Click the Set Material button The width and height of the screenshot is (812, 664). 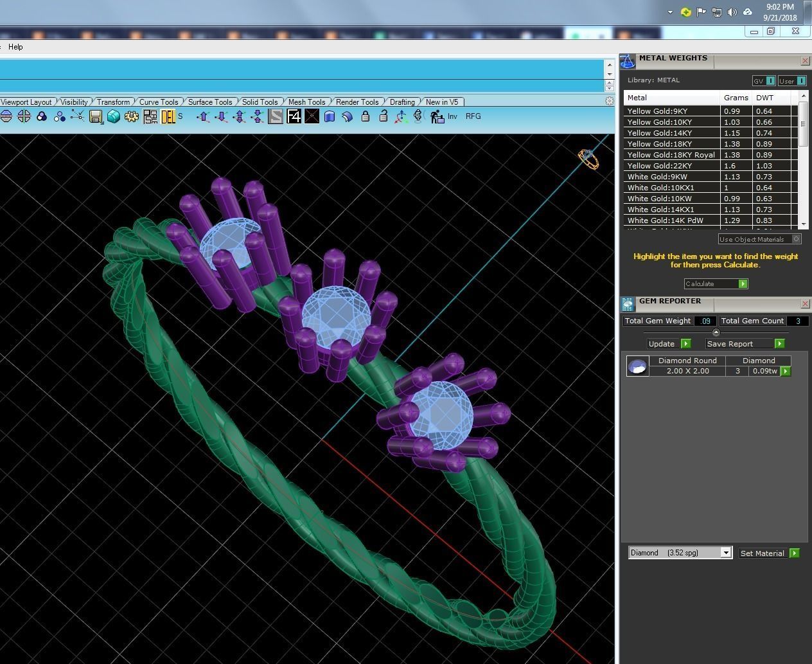769,553
